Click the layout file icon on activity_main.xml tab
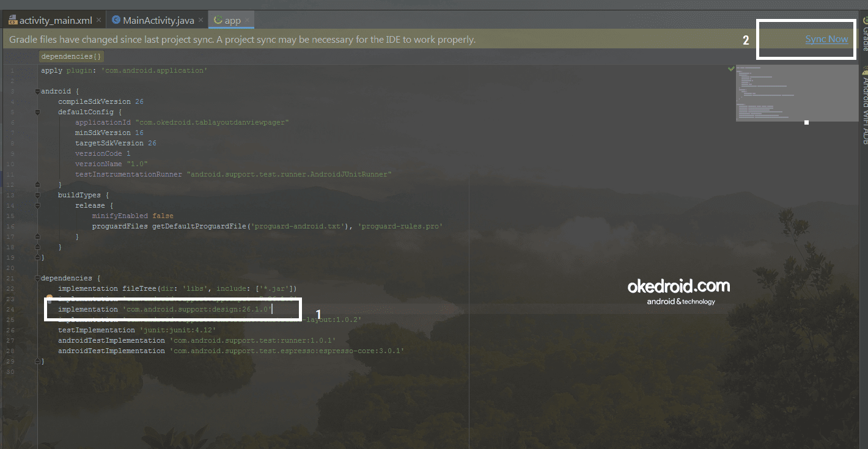Image resolution: width=868 pixels, height=449 pixels. coord(12,19)
